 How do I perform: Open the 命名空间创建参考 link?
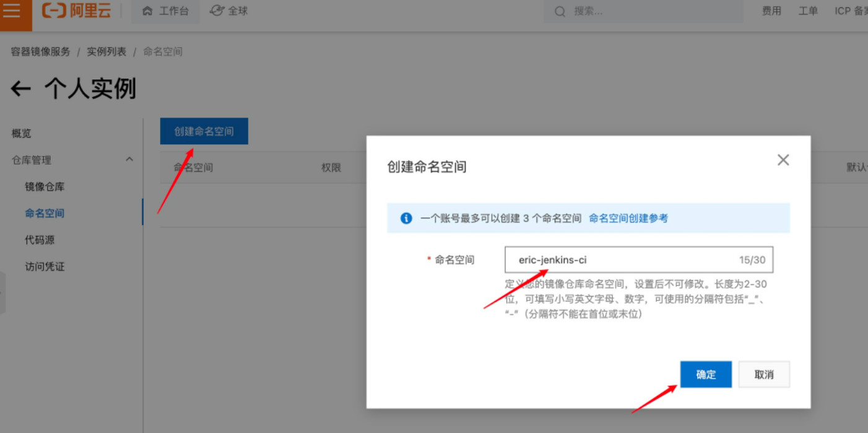pos(628,218)
